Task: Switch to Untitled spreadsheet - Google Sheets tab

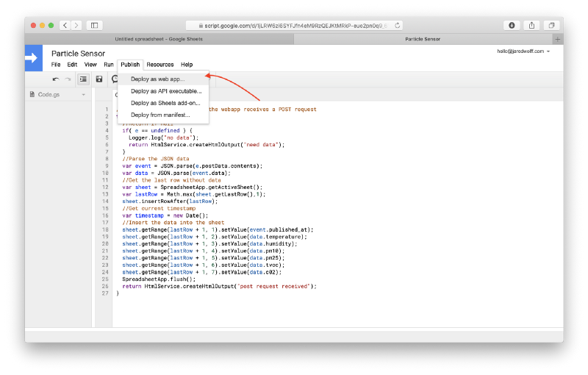Action: 159,39
